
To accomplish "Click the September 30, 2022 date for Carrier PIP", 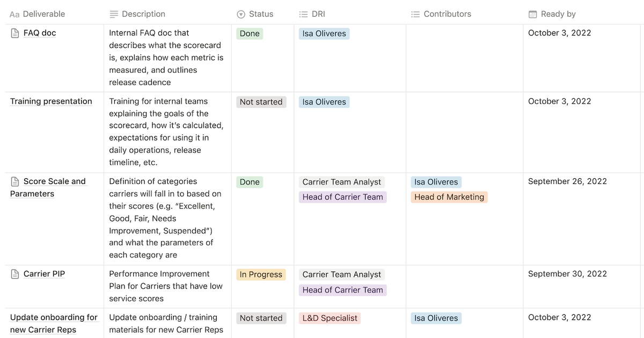I will [x=567, y=273].
